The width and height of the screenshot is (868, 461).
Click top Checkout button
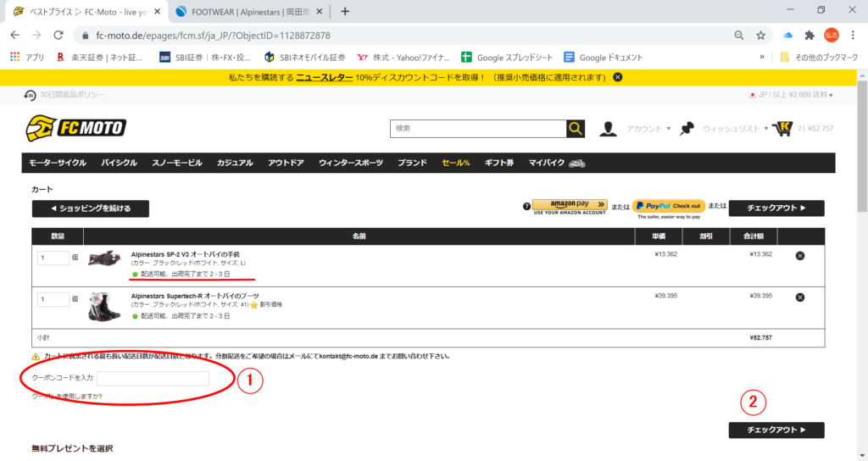[776, 208]
